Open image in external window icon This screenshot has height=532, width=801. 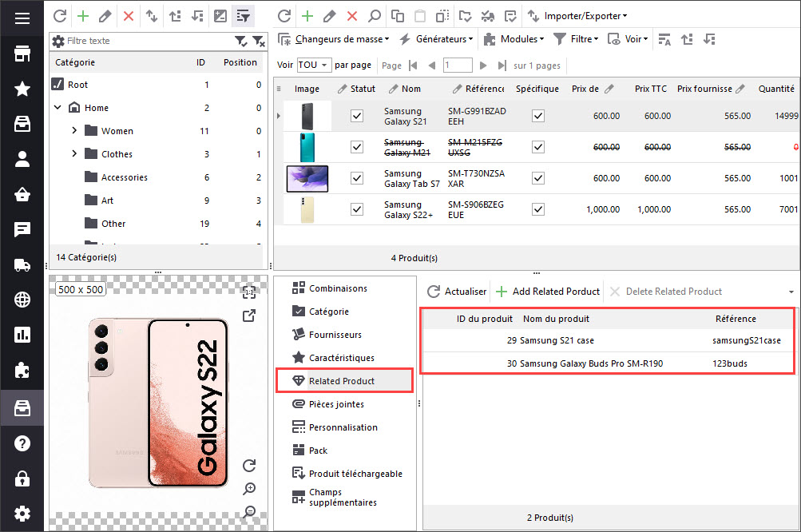249,316
